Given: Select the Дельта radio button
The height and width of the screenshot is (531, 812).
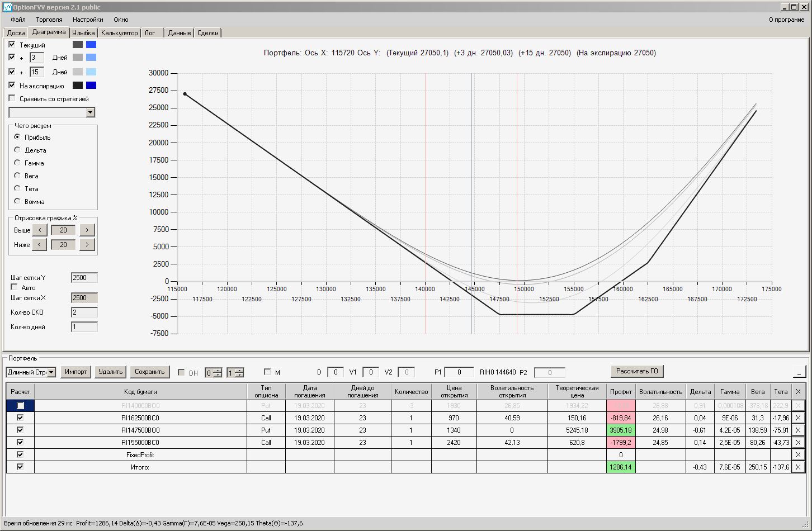Looking at the screenshot, I should (x=17, y=150).
